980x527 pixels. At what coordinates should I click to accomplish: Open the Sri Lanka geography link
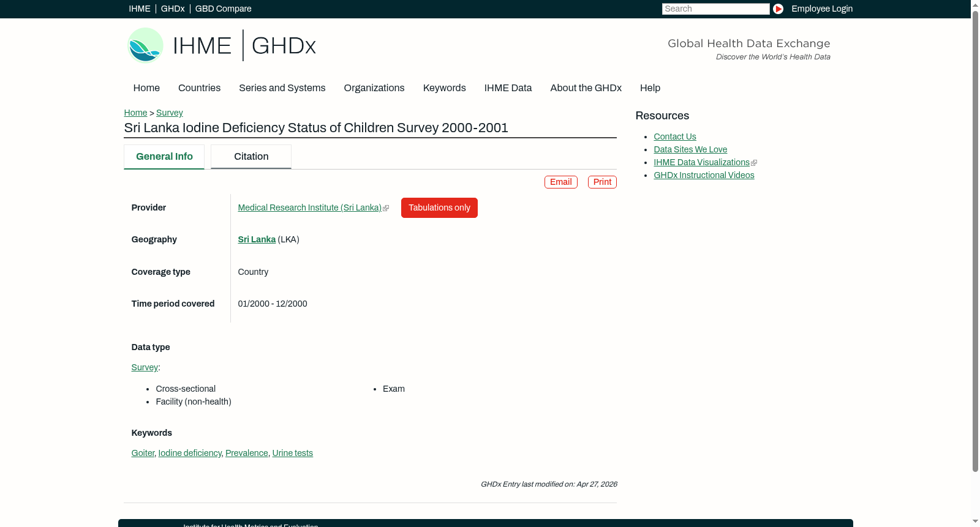pos(257,239)
